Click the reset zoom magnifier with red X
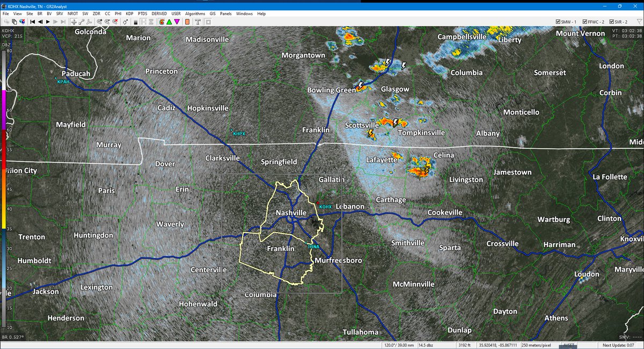Screen dimensions: 644x349 pos(115,21)
